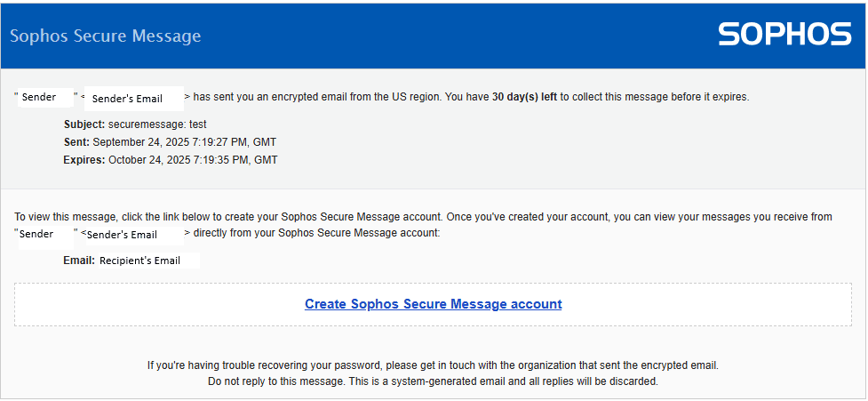This screenshot has width=868, height=401.
Task: Click the Sender's Email in the top line
Action: tap(127, 99)
